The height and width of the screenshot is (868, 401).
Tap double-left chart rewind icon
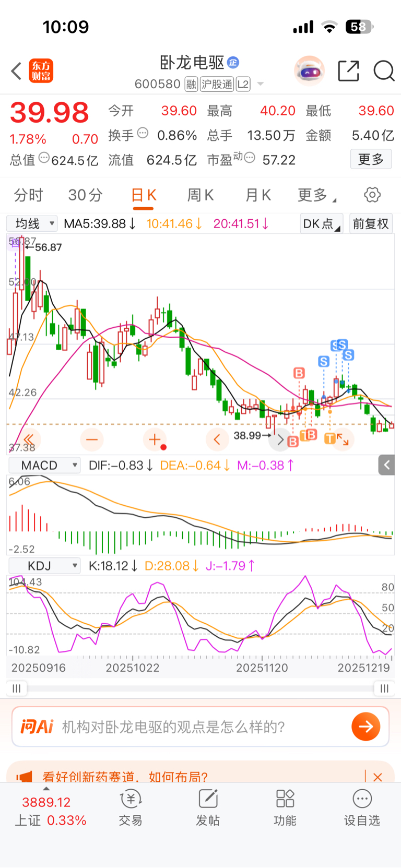pyautogui.click(x=29, y=439)
